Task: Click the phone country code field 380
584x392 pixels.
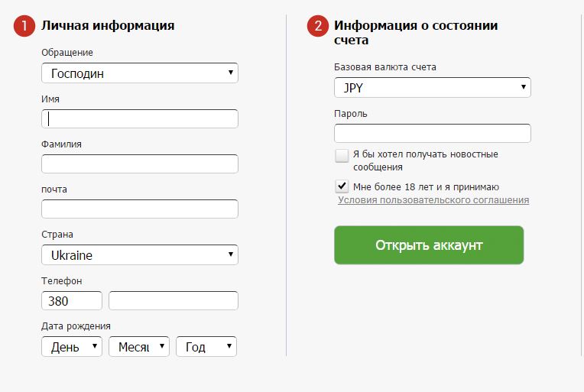Action: point(71,301)
